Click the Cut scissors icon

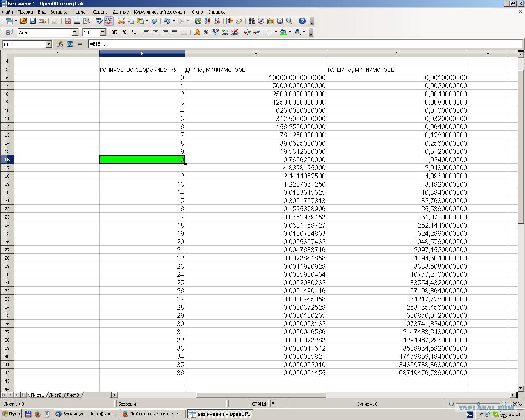pos(121,21)
